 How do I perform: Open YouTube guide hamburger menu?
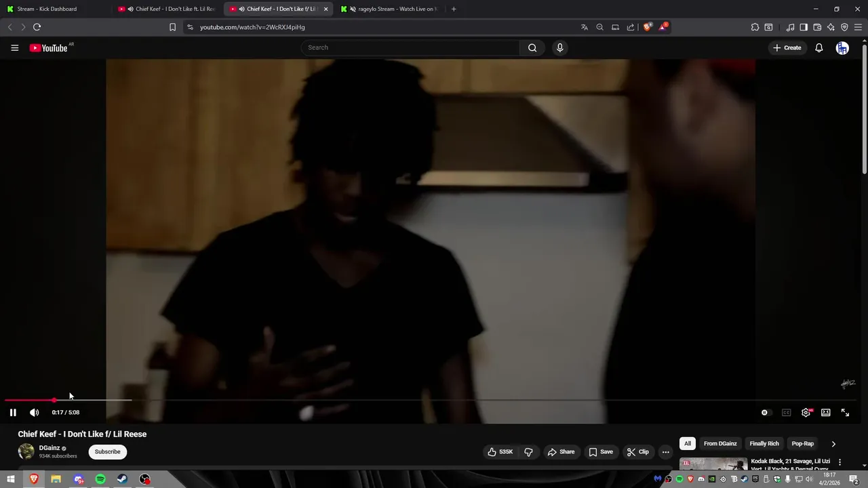point(14,47)
